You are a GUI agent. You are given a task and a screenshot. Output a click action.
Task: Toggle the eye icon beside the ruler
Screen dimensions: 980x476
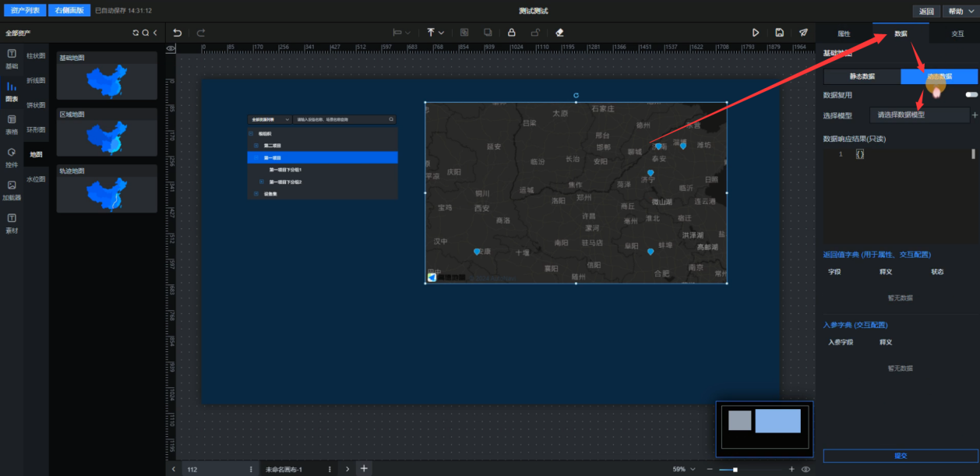pos(171,48)
